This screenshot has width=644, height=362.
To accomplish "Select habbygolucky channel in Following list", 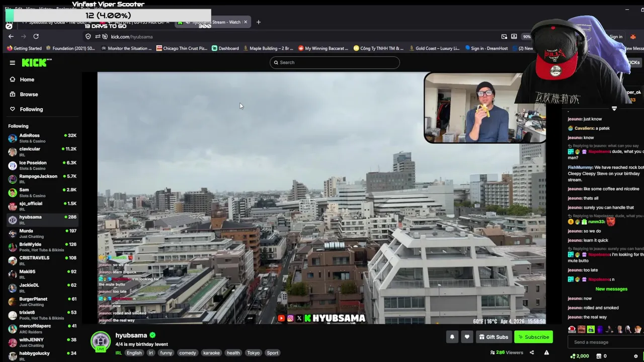I will point(42,355).
